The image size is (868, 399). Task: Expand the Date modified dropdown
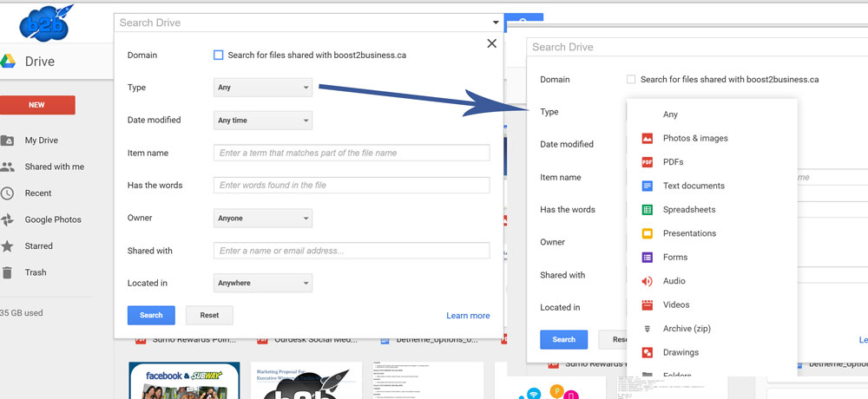[x=262, y=121]
